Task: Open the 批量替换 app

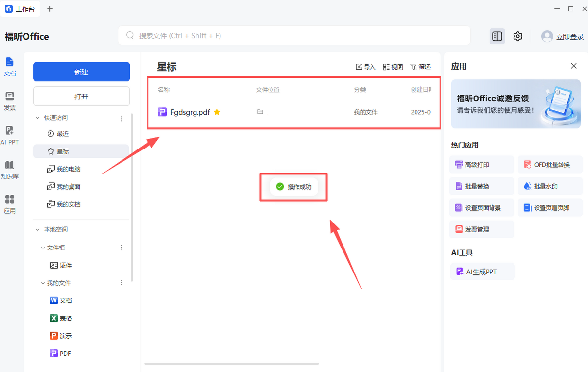Action: 482,186
